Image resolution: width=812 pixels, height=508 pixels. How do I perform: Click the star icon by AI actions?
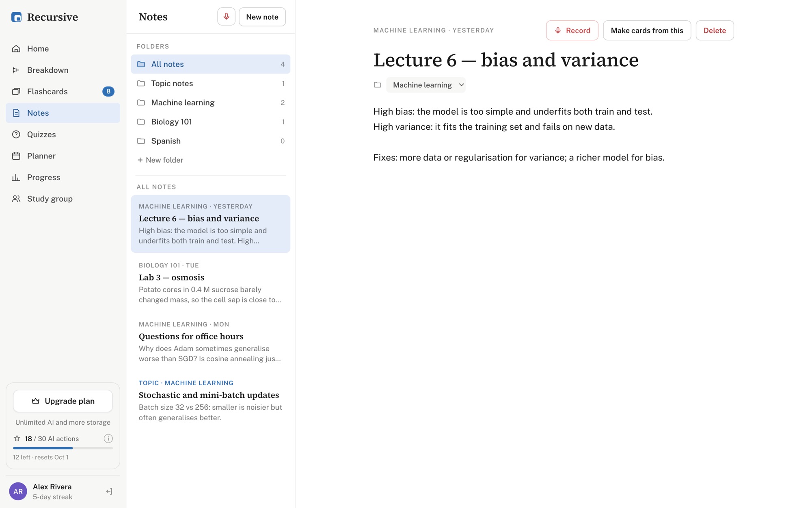(17, 439)
